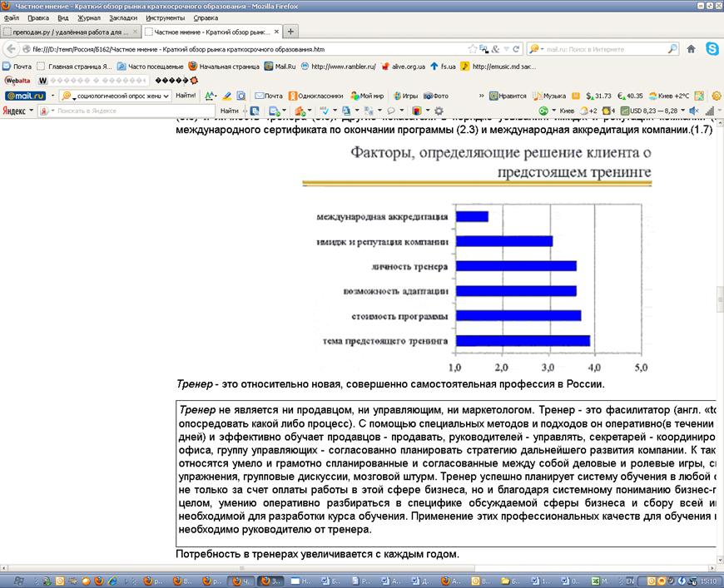Viewport: 724px width, 588px height.
Task: Click the Найти! button in Mail.ru toolbar
Action: (x=186, y=96)
